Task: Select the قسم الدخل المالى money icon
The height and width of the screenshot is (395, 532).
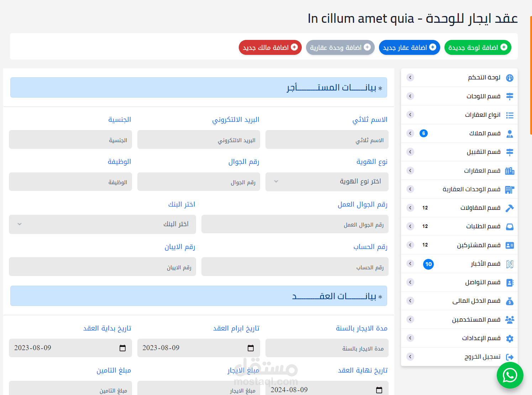Action: point(510,301)
